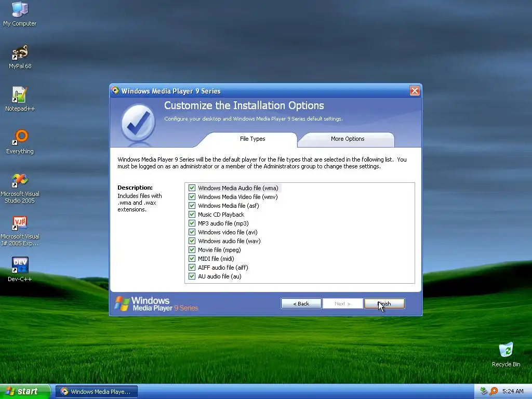Toggle AU audio file (au) checkbox

point(192,276)
